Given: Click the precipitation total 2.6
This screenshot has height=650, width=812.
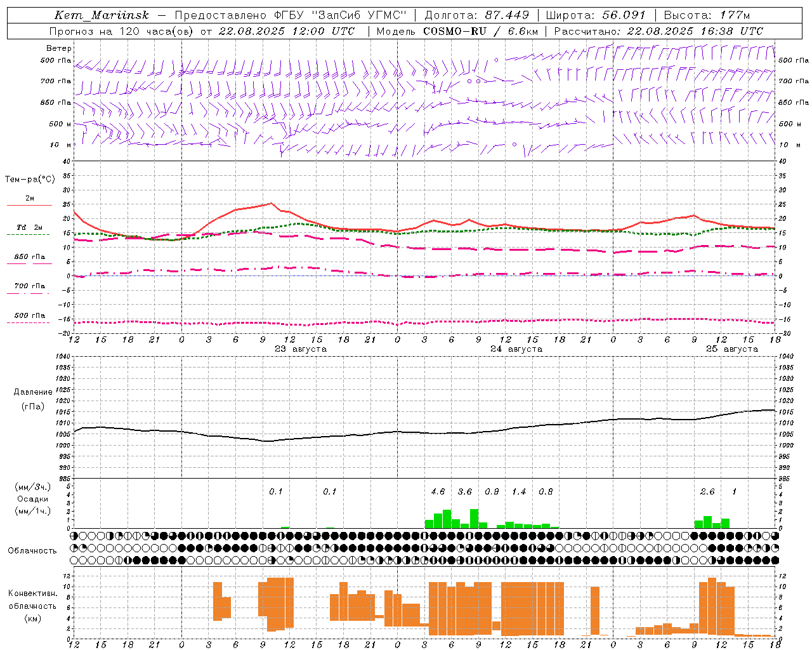Looking at the screenshot, I should tap(707, 492).
